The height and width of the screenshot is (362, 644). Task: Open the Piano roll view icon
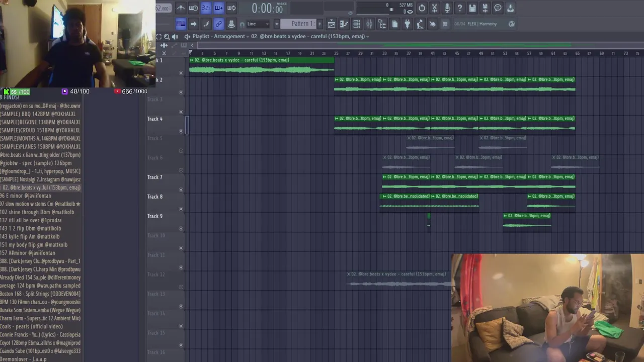tap(344, 24)
